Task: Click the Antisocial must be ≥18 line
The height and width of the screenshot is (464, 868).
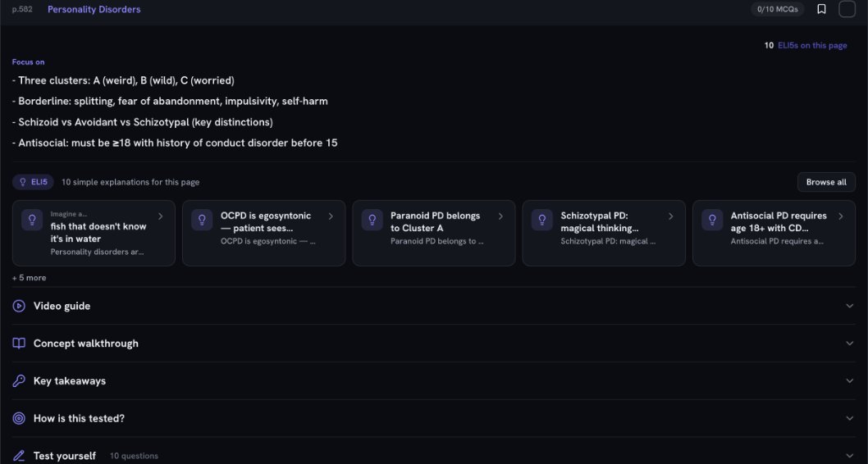Action: pos(175,143)
